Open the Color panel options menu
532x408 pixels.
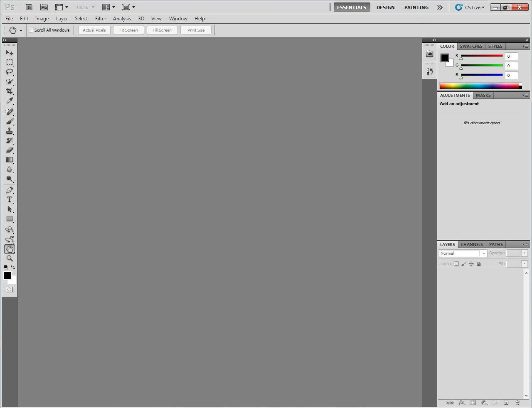(x=526, y=46)
